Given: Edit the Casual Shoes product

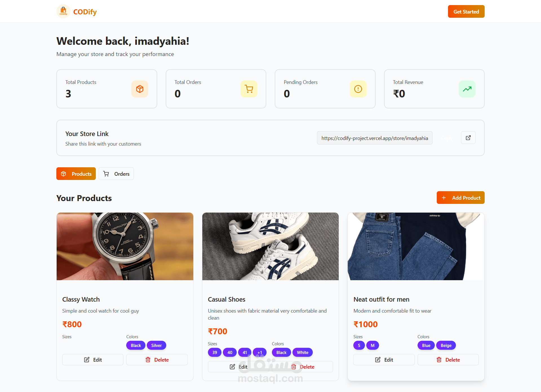Looking at the screenshot, I should [x=238, y=367].
